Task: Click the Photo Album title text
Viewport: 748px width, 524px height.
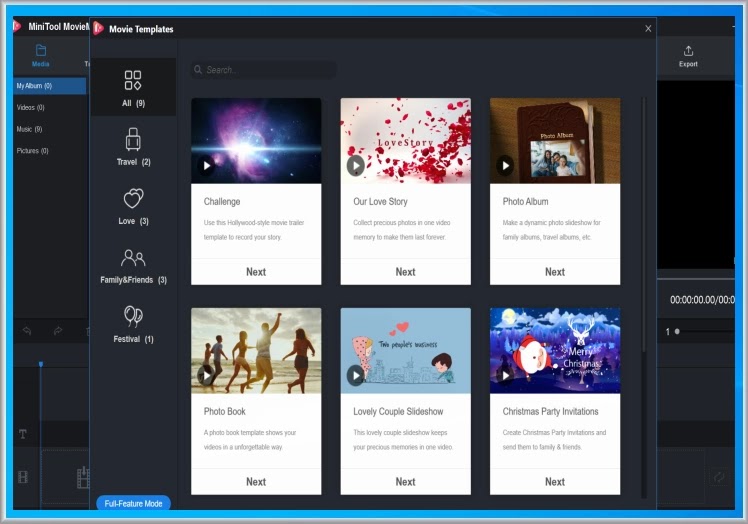Action: (525, 201)
